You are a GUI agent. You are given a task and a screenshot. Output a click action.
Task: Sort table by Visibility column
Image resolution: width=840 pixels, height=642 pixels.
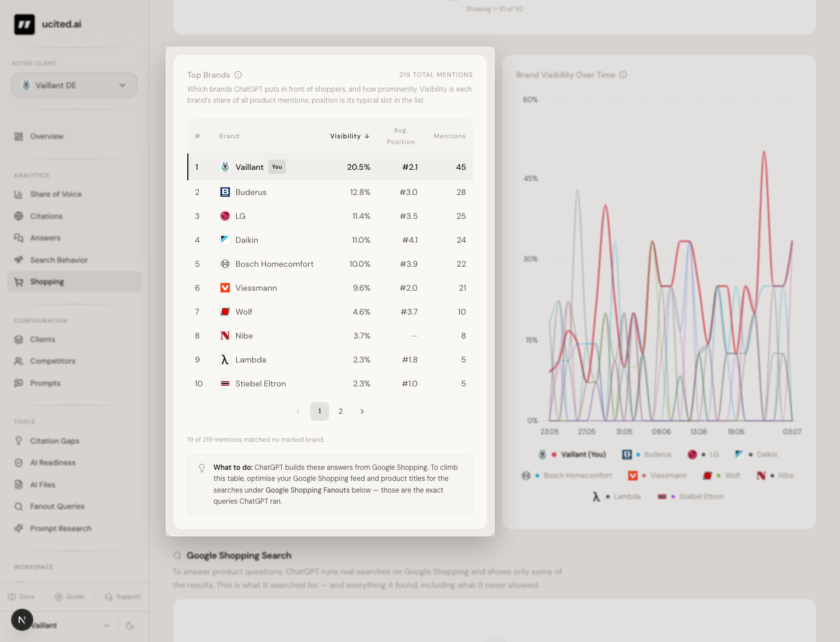pos(349,136)
